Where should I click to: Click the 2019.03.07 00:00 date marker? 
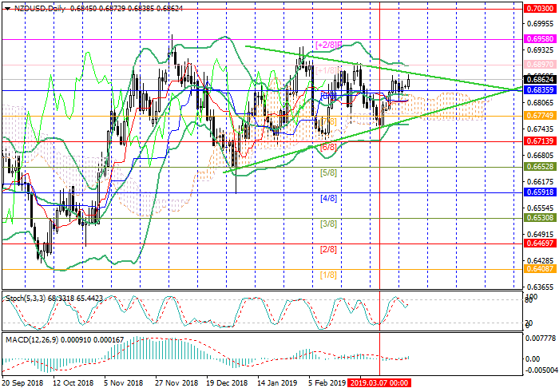[379, 383]
